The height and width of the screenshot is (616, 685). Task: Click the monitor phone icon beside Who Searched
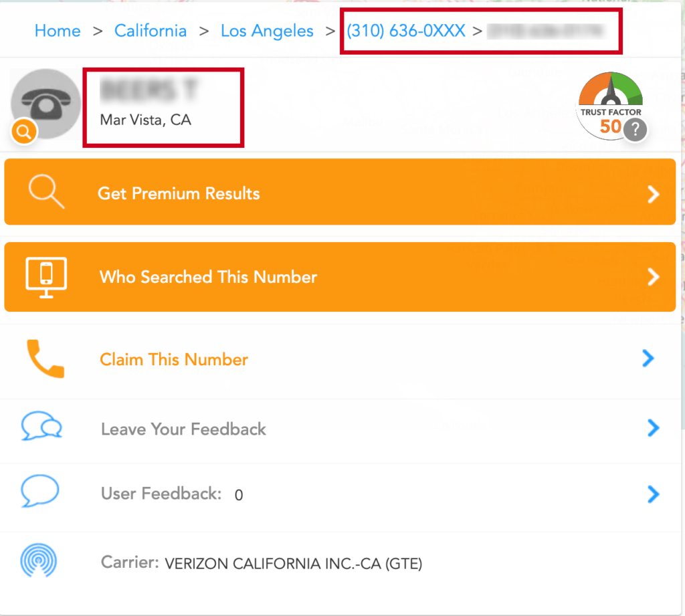coord(46,278)
